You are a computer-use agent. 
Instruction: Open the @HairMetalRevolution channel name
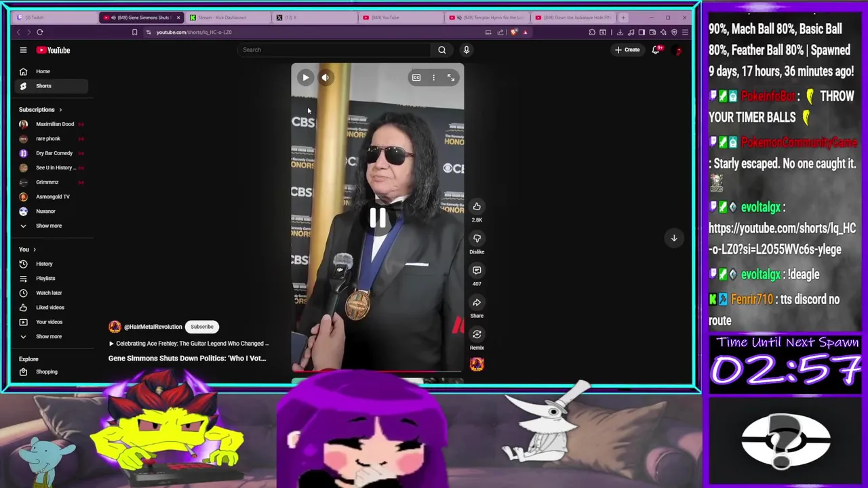click(153, 327)
